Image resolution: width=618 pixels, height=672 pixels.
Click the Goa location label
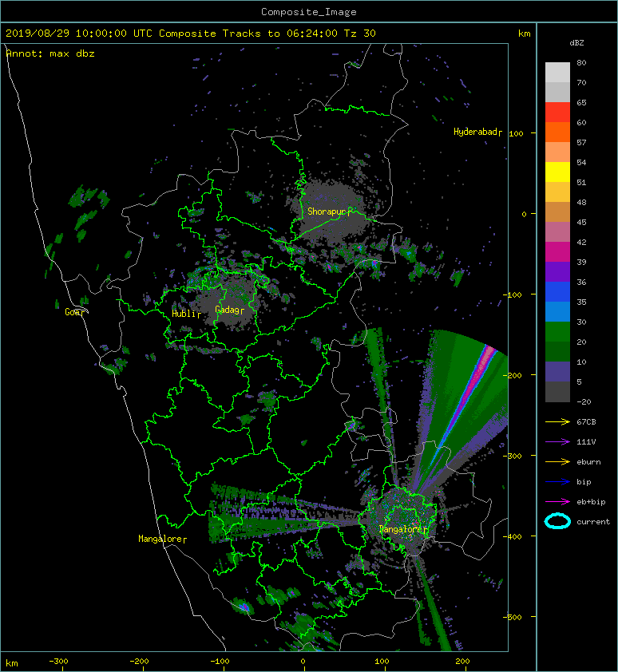(73, 312)
